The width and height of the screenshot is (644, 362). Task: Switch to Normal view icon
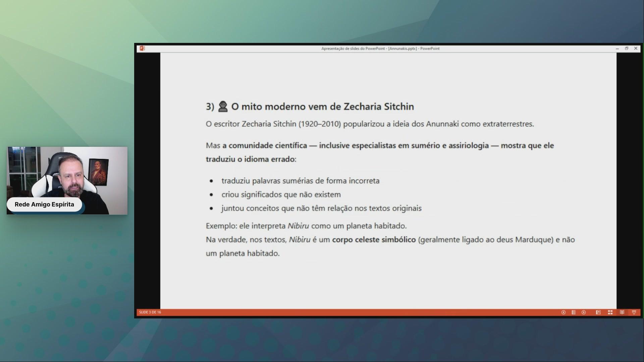598,312
